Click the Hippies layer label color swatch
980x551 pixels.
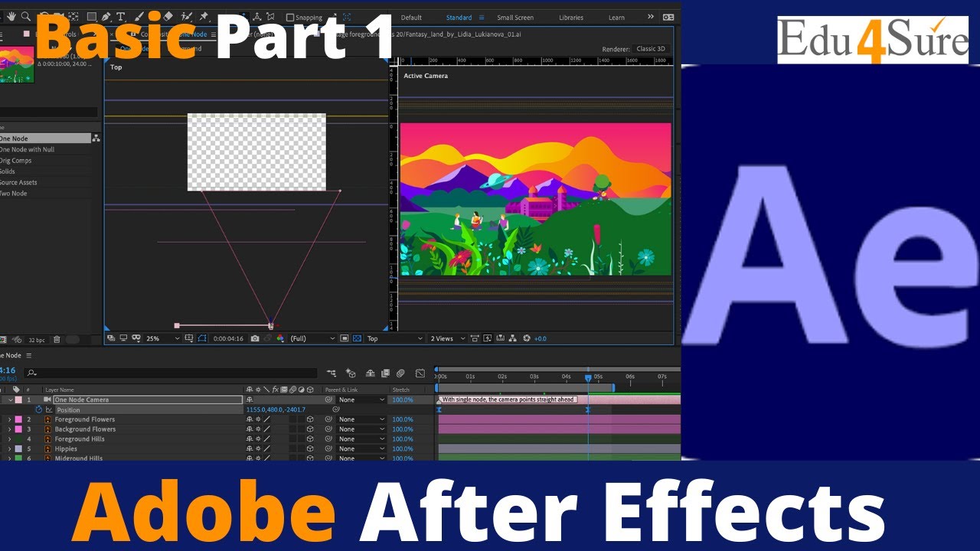[18, 448]
